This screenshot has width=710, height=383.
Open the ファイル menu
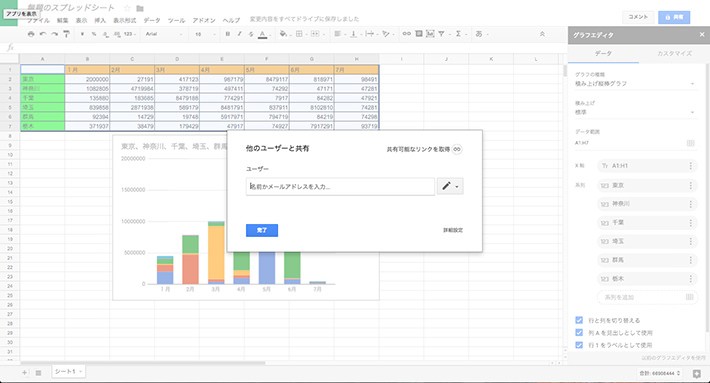[x=38, y=20]
